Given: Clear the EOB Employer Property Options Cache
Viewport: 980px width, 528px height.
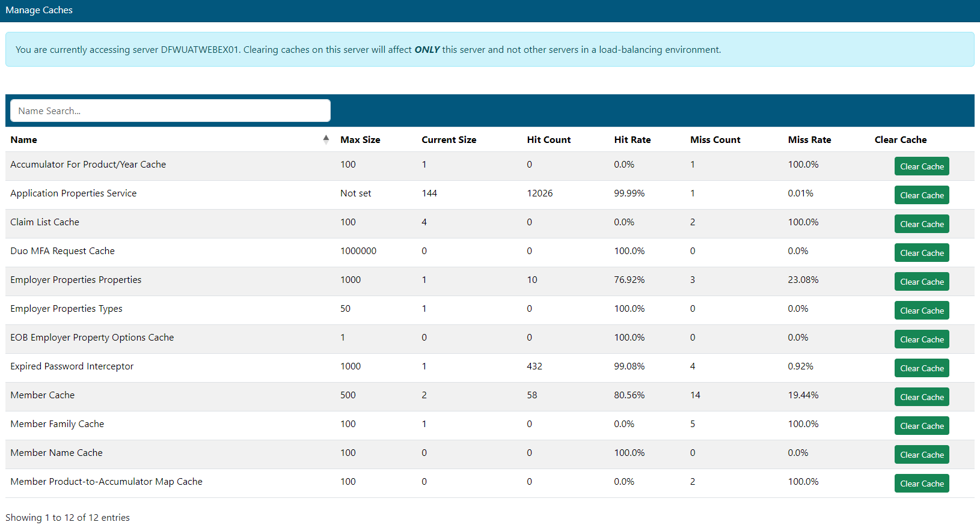Looking at the screenshot, I should pos(921,339).
